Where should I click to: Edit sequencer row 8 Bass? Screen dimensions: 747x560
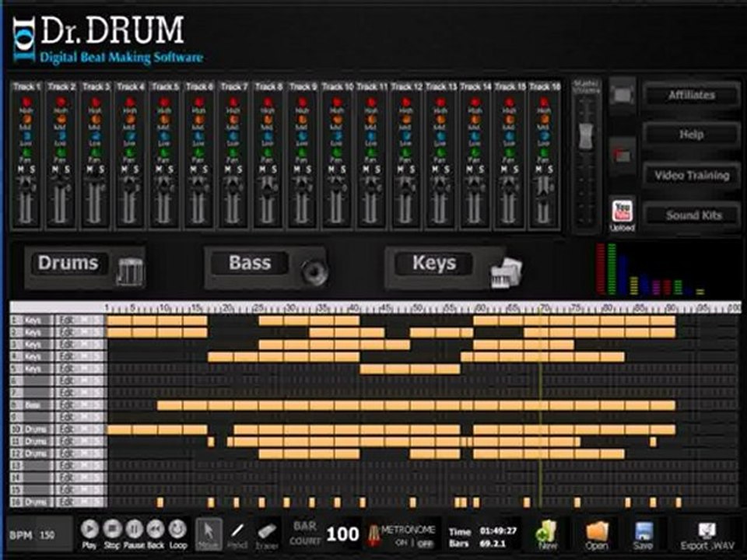(68, 405)
